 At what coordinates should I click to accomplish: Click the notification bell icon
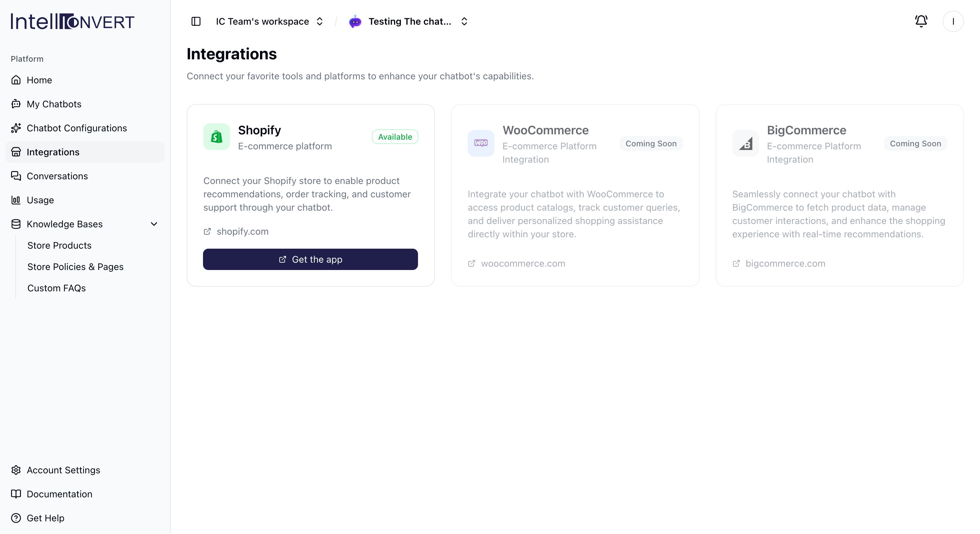921,21
